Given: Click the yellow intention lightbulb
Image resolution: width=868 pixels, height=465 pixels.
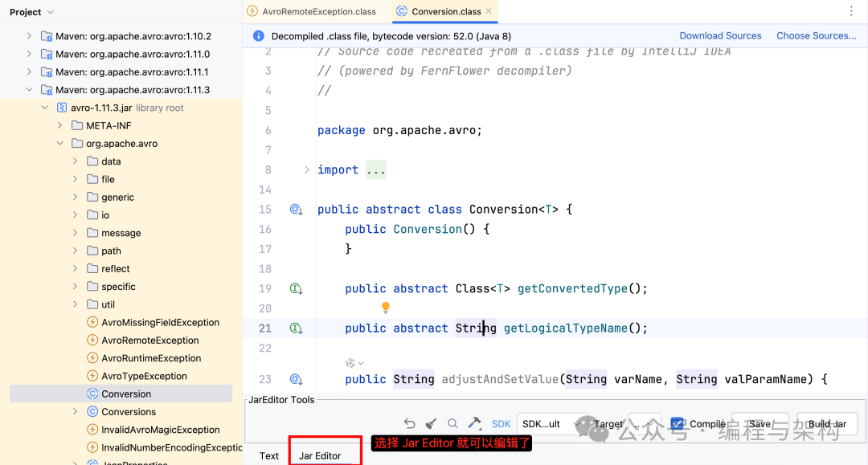Looking at the screenshot, I should 386,307.
